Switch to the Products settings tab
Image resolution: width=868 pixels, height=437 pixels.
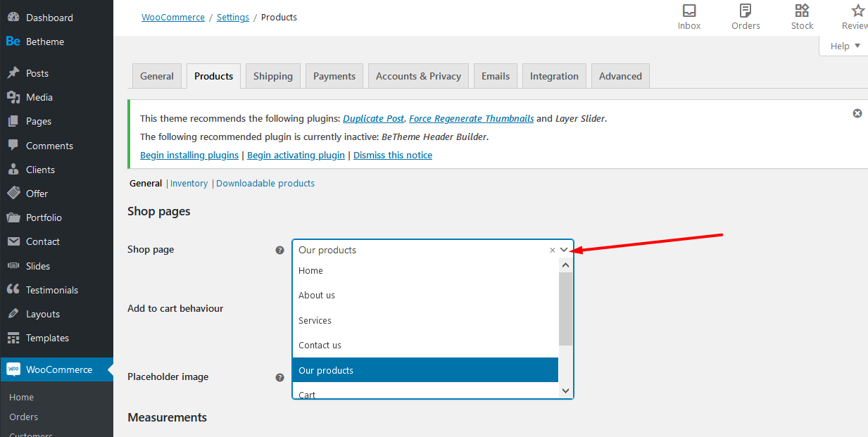214,76
